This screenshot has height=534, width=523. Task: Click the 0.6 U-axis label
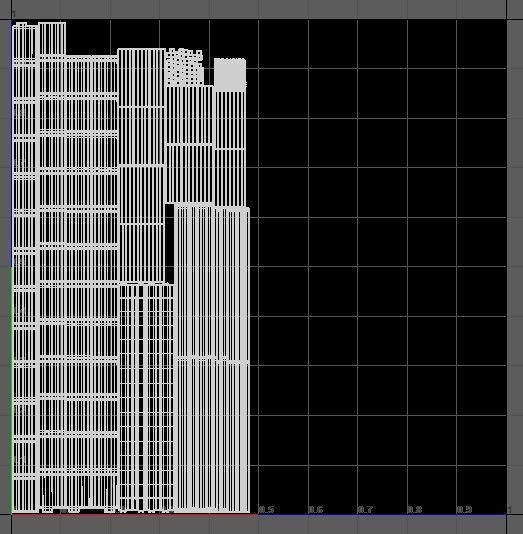click(316, 509)
